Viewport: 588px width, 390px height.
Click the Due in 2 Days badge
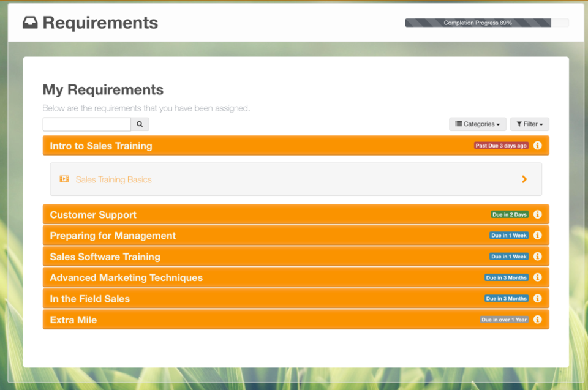pos(510,214)
